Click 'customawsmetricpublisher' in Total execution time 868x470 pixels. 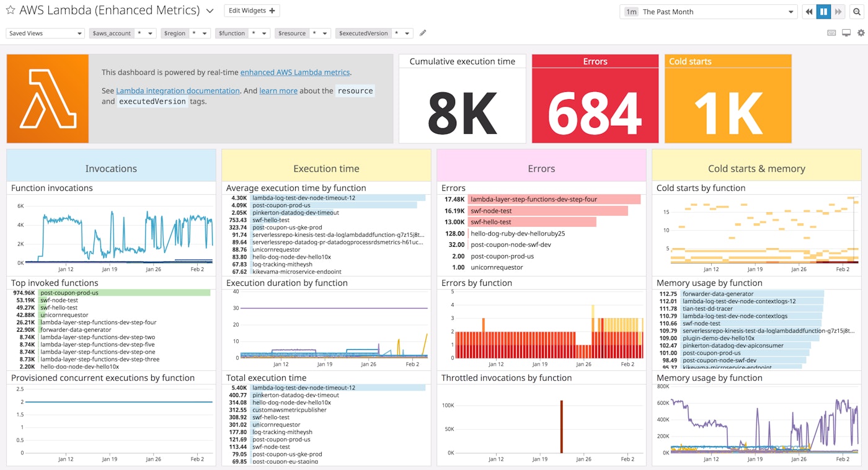coord(288,410)
